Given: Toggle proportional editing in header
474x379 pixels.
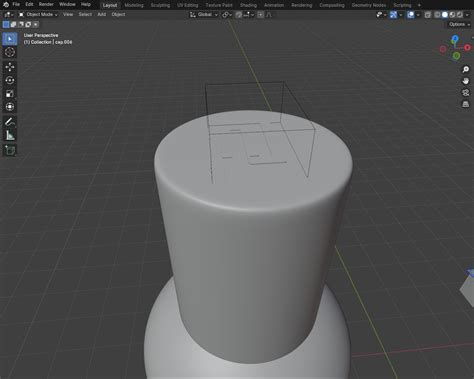Looking at the screenshot, I should coord(261,15).
